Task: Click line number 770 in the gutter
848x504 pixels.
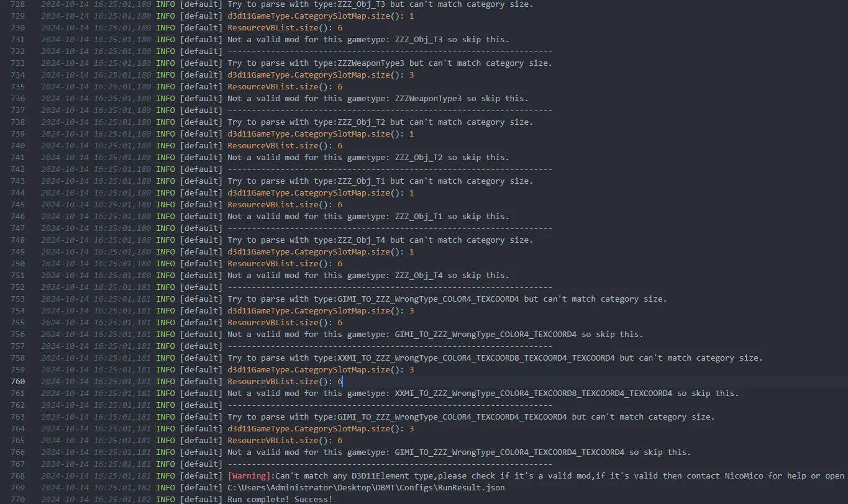Action: click(18, 500)
